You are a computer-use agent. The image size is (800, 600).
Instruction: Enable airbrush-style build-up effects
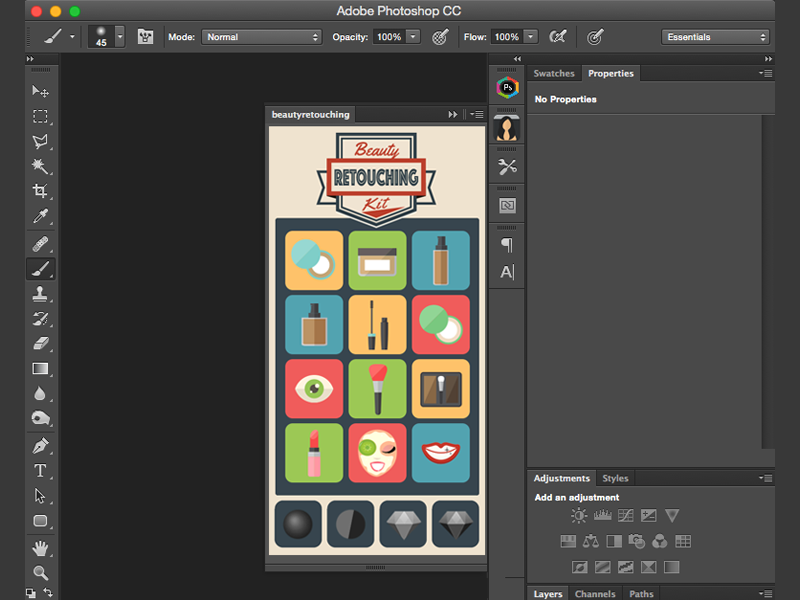558,37
